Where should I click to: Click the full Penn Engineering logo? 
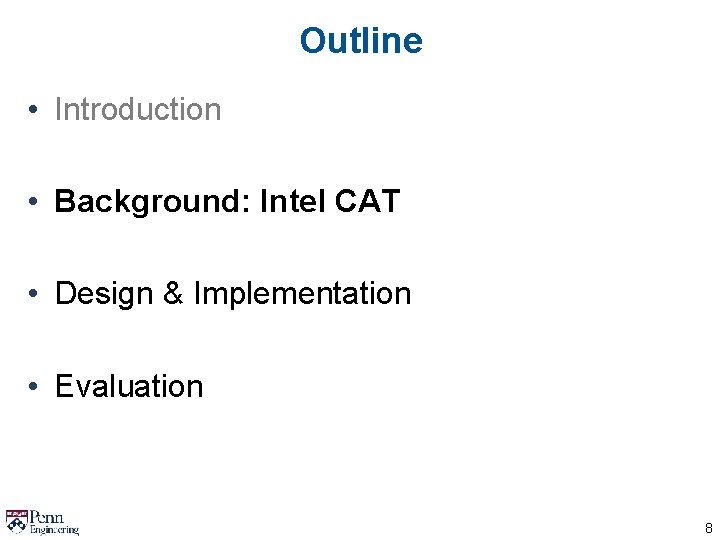tap(42, 521)
